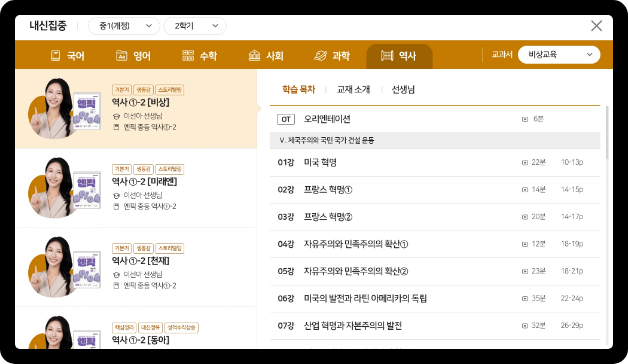Screen dimensions: 628x364
Task: Select the 수학 subject tab
Action: pyautogui.click(x=199, y=55)
